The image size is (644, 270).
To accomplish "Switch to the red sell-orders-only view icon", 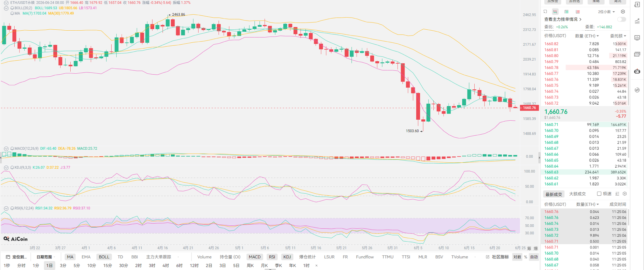I will (578, 12).
